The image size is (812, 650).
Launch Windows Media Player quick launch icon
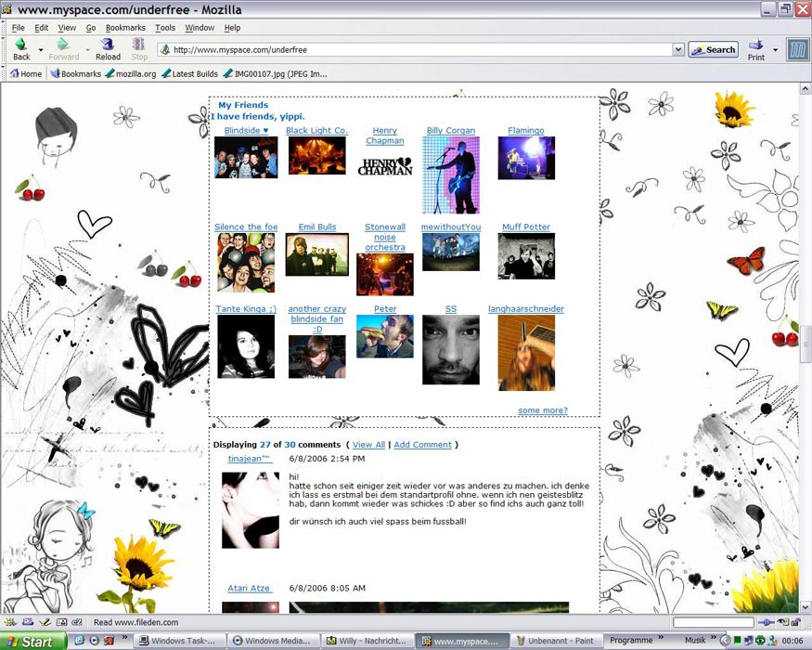click(x=95, y=641)
